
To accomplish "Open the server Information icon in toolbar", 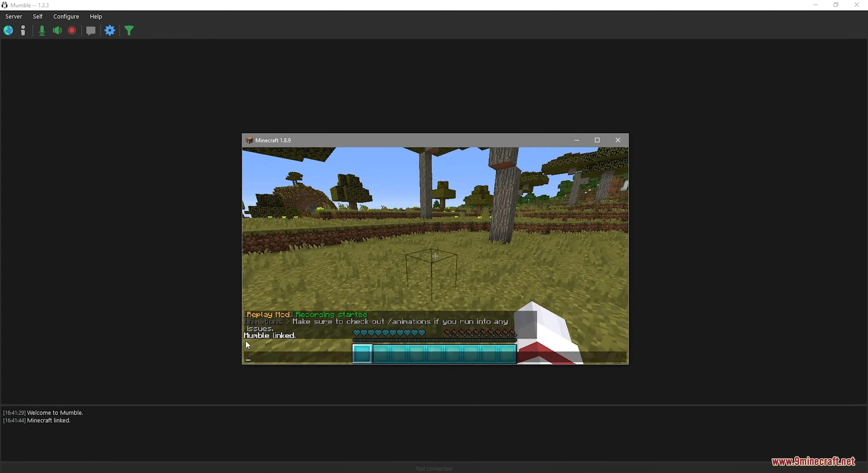I will (x=23, y=30).
